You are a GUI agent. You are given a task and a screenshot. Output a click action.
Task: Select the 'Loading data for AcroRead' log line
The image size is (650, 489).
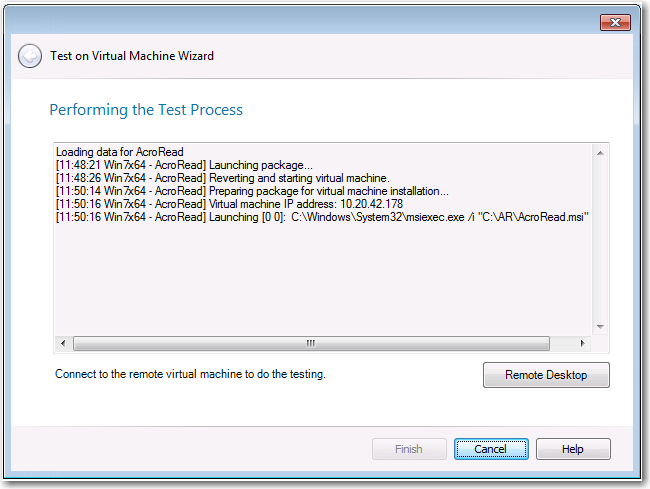point(120,152)
